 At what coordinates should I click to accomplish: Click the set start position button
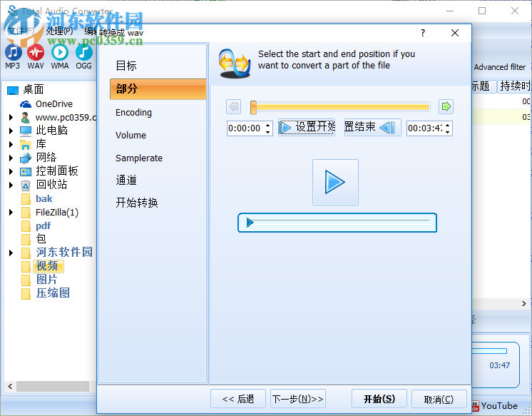(307, 127)
